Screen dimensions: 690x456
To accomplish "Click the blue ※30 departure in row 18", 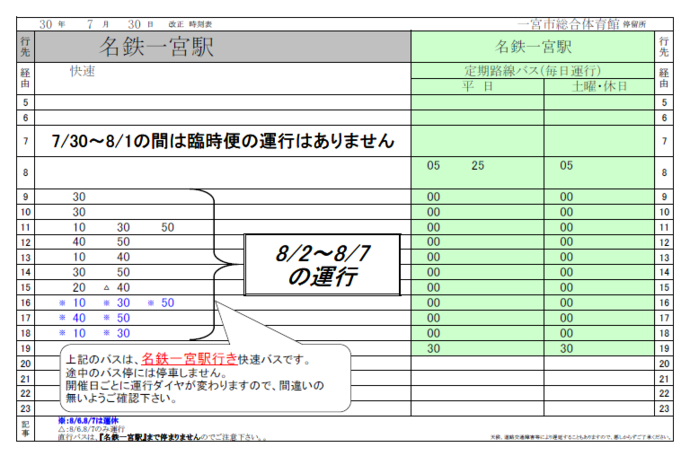I will point(117,333).
